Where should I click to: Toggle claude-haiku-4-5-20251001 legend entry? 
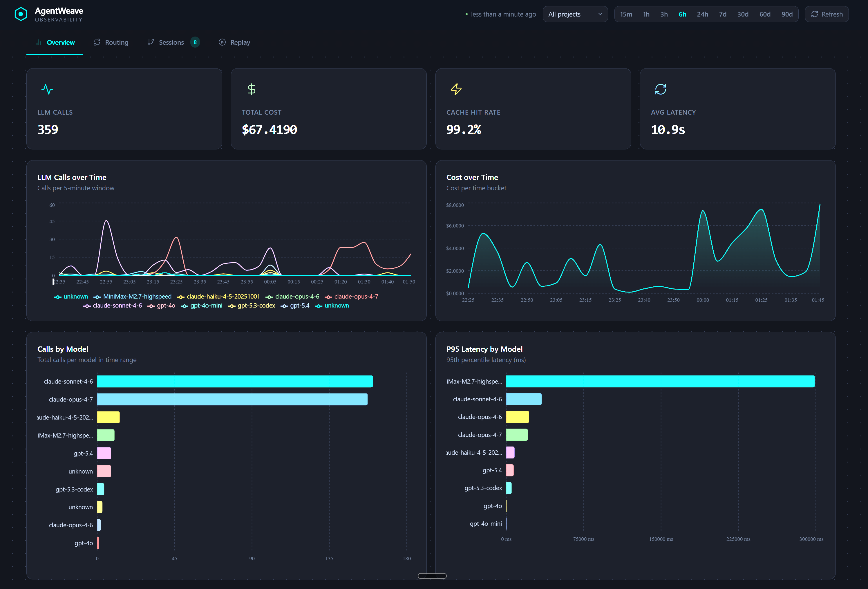[x=218, y=297]
